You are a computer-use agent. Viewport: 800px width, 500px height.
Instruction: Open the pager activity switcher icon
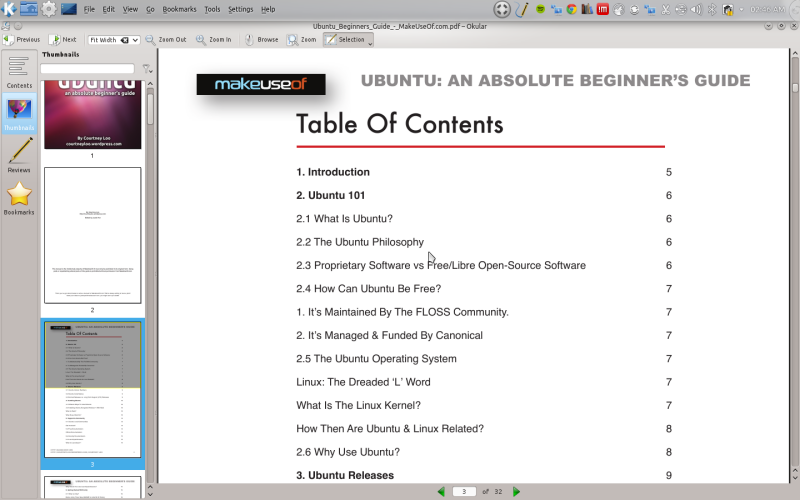click(502, 9)
